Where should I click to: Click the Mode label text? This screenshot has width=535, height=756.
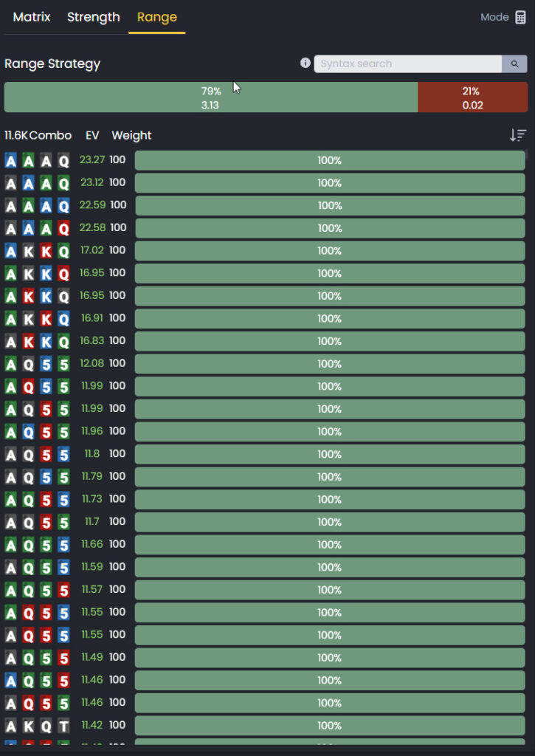[x=494, y=18]
